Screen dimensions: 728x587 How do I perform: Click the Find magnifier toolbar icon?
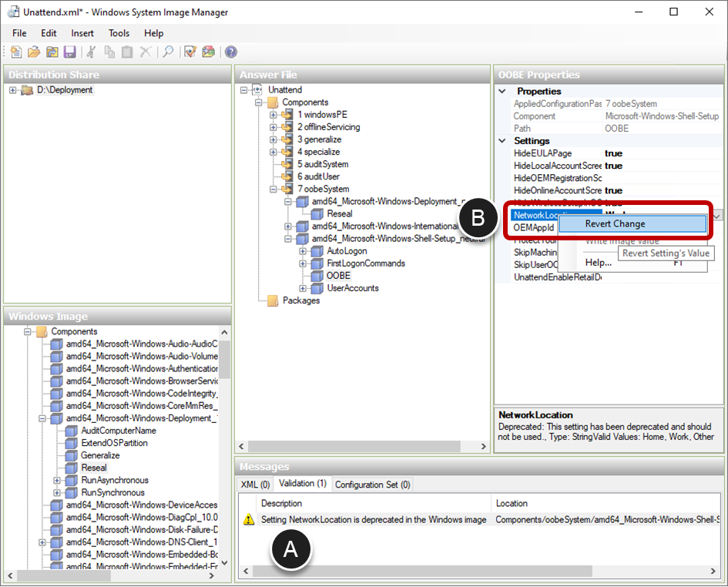click(x=167, y=52)
